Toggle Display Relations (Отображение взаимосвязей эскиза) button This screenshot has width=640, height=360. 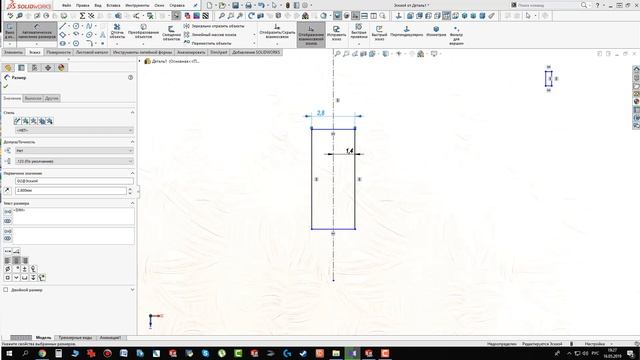[x=311, y=35]
